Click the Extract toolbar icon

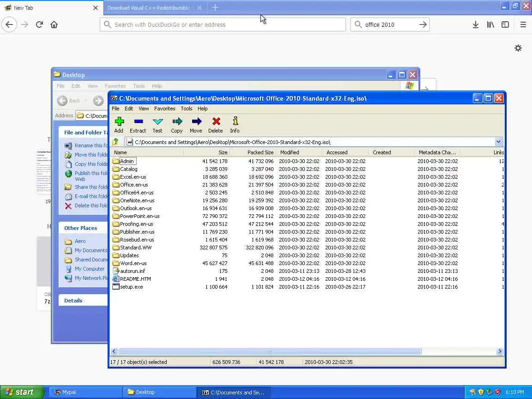point(138,125)
